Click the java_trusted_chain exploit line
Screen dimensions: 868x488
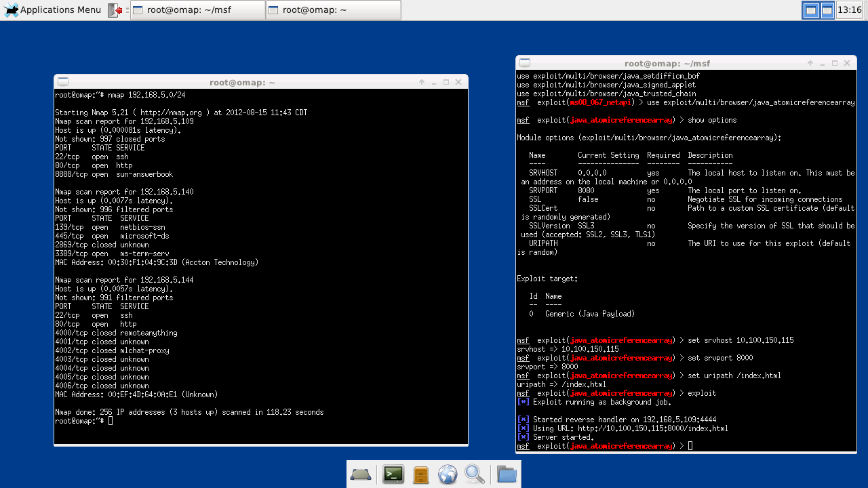606,94
